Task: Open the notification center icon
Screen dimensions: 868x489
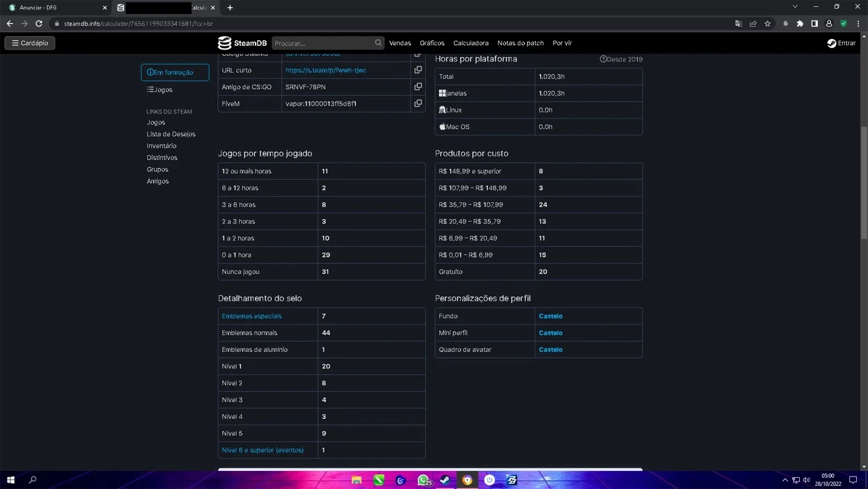Action: click(x=853, y=480)
